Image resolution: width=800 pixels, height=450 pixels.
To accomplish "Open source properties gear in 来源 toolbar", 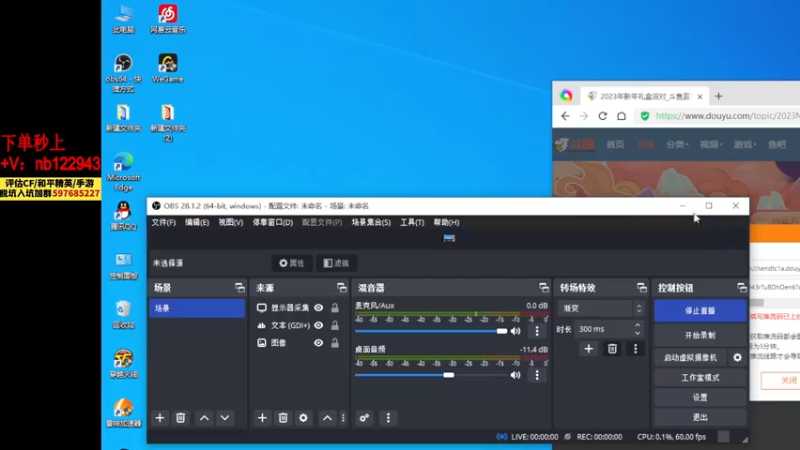I will click(x=304, y=418).
